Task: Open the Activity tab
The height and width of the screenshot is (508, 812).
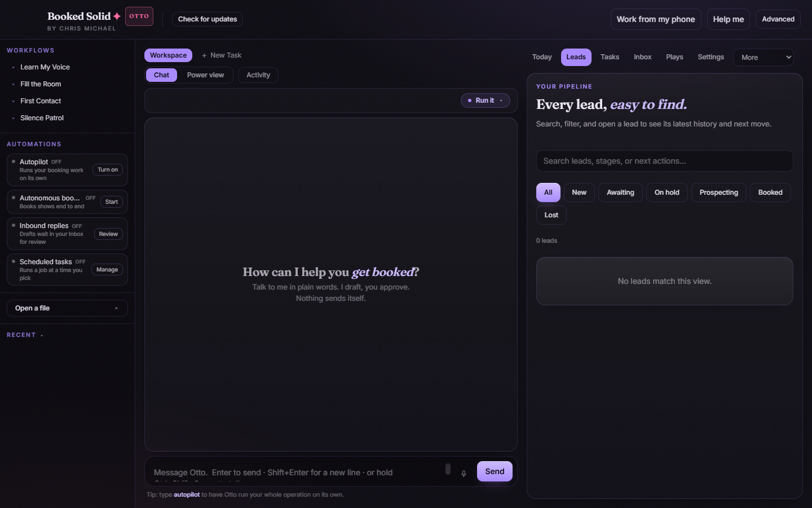Action: coord(258,75)
